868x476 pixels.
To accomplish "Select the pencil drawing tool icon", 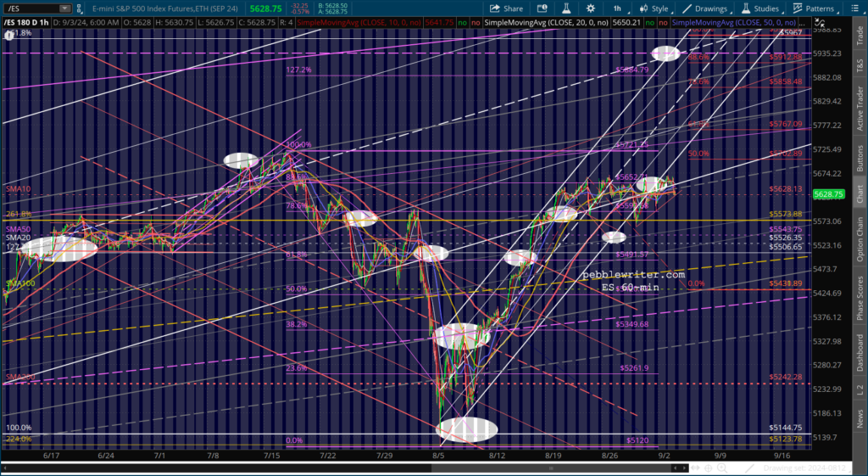I will (x=750, y=468).
